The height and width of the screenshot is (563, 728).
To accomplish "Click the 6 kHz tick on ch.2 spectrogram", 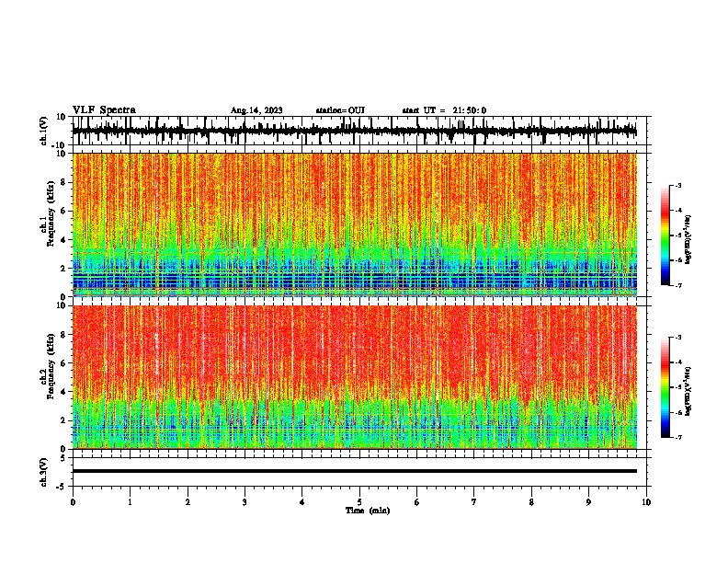I will (x=64, y=363).
